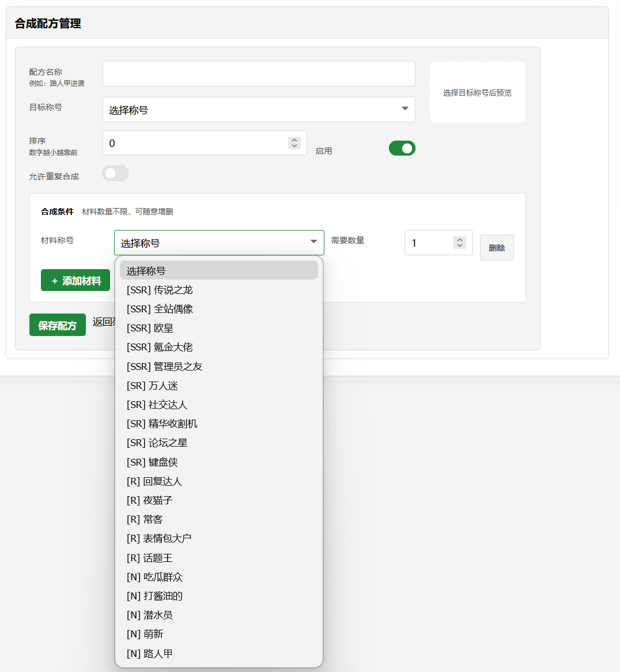
Task: Click the 合成配方管理 heading
Action: [x=48, y=23]
